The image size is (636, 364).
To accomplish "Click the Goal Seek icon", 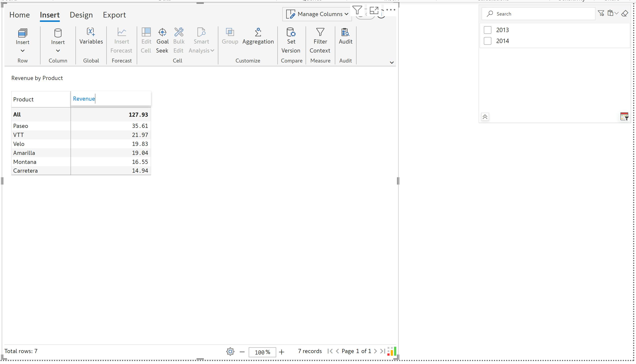I will pyautogui.click(x=162, y=33).
